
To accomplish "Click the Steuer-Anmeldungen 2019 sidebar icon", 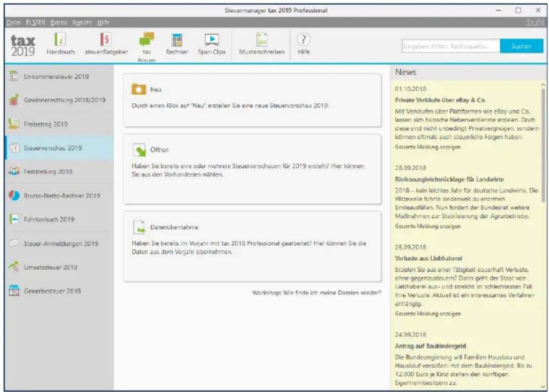I will pyautogui.click(x=14, y=243).
